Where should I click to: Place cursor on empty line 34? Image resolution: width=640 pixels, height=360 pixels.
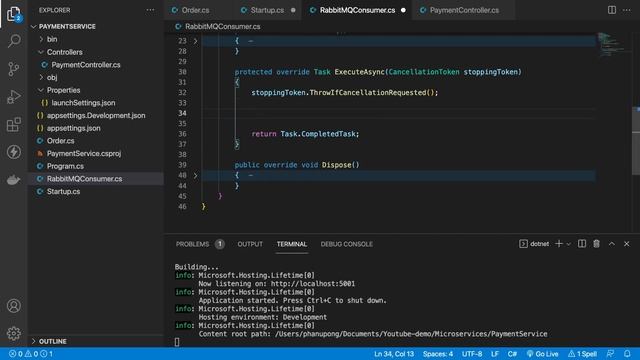[398, 113]
